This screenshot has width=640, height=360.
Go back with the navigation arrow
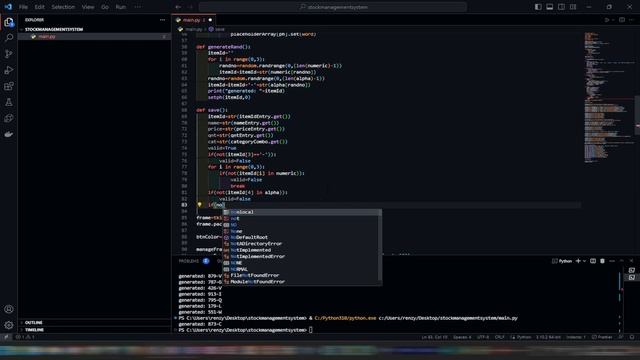tap(178, 7)
